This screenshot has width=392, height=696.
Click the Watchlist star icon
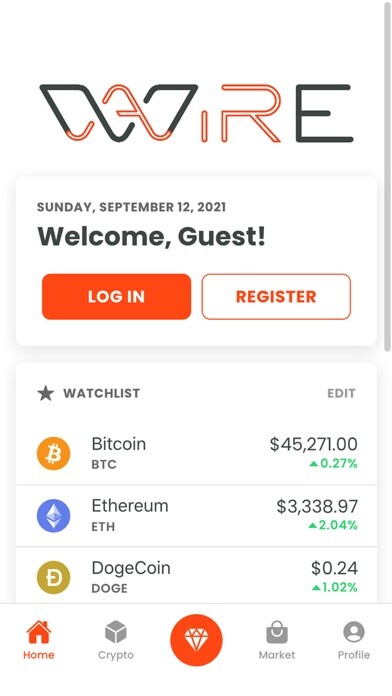45,393
